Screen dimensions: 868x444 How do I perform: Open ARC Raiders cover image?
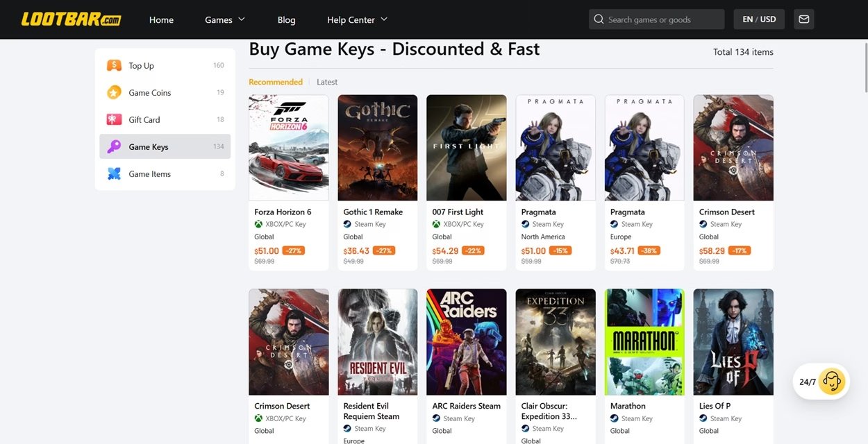point(467,342)
